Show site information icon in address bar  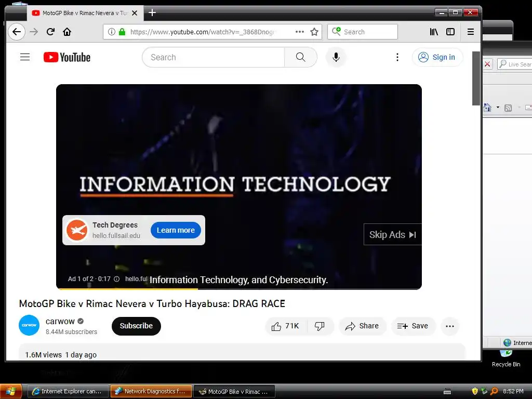point(112,32)
